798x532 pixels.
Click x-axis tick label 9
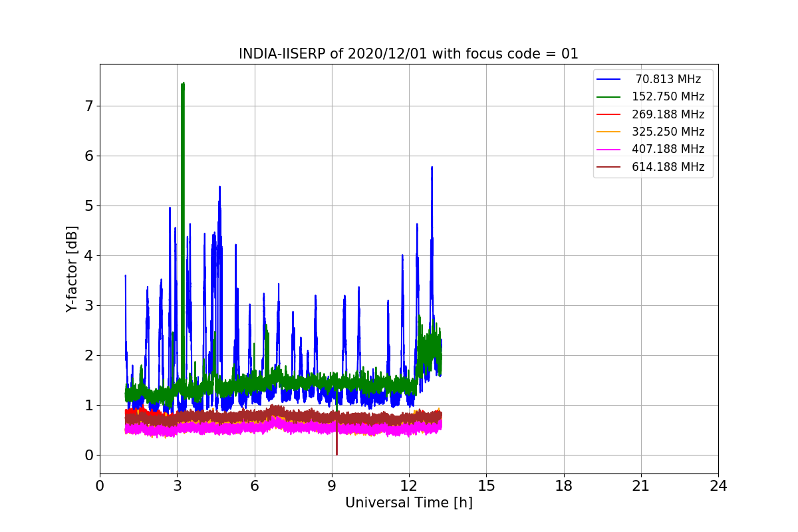coord(332,485)
